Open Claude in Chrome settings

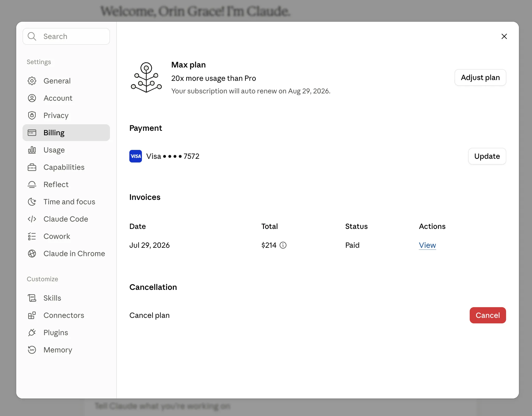click(x=66, y=254)
